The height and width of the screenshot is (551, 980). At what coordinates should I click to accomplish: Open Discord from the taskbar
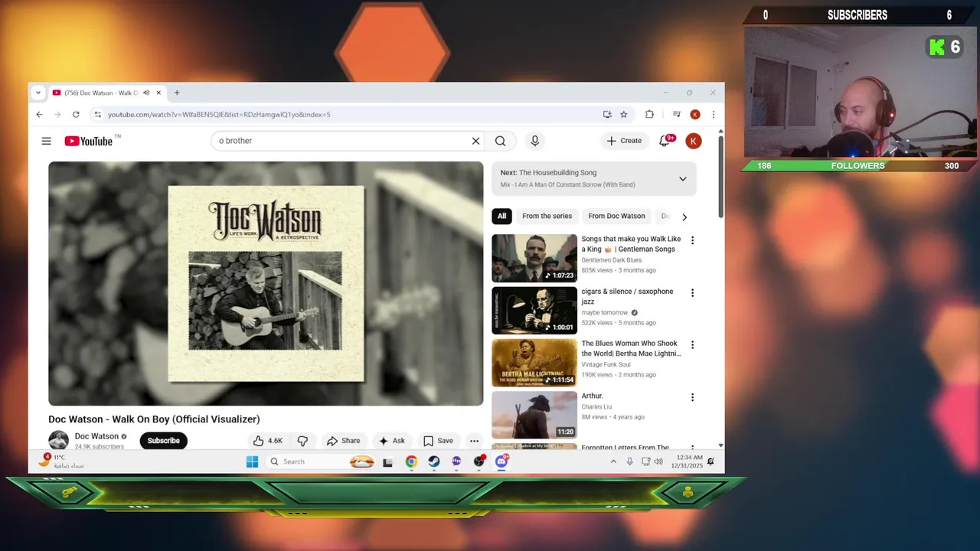[501, 461]
